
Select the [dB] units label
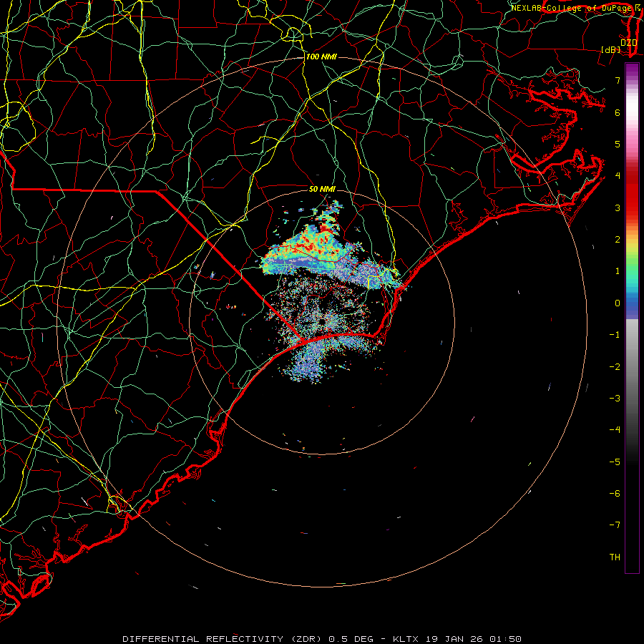click(611, 49)
